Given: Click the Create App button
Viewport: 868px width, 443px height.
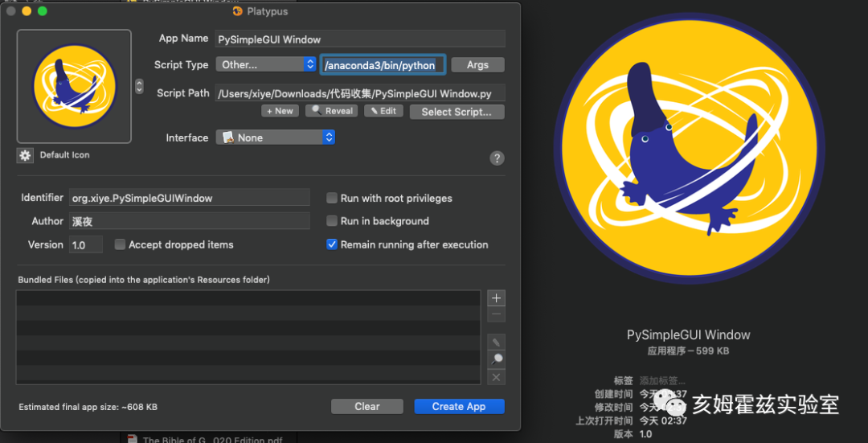Looking at the screenshot, I should pyautogui.click(x=459, y=407).
